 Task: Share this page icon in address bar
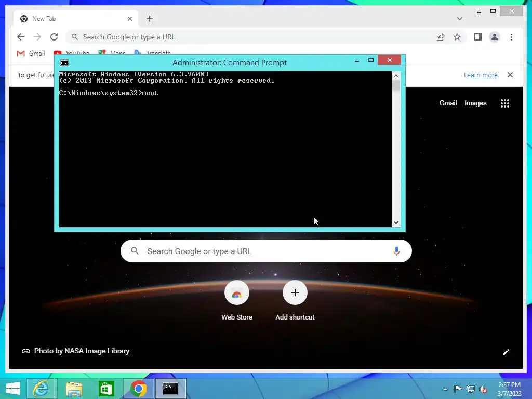pos(441,37)
